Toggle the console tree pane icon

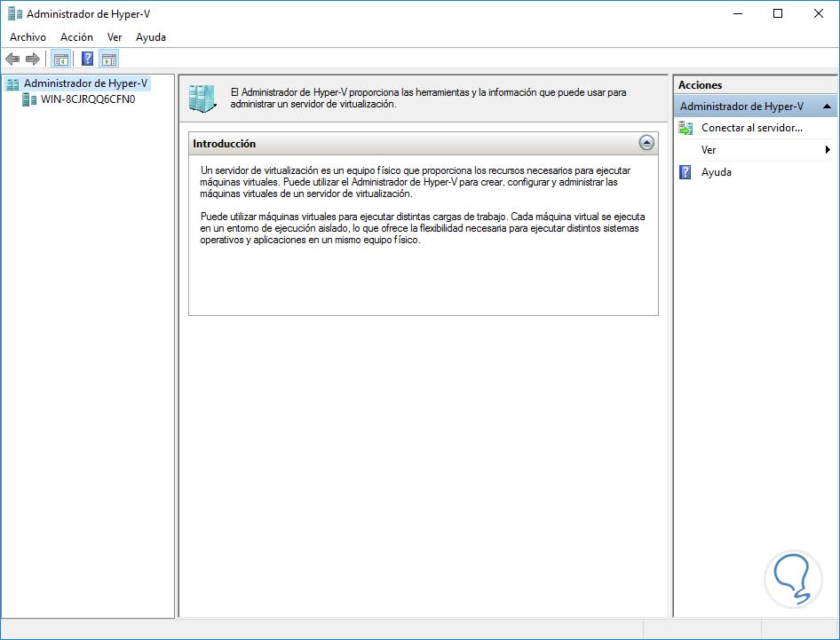tap(61, 59)
